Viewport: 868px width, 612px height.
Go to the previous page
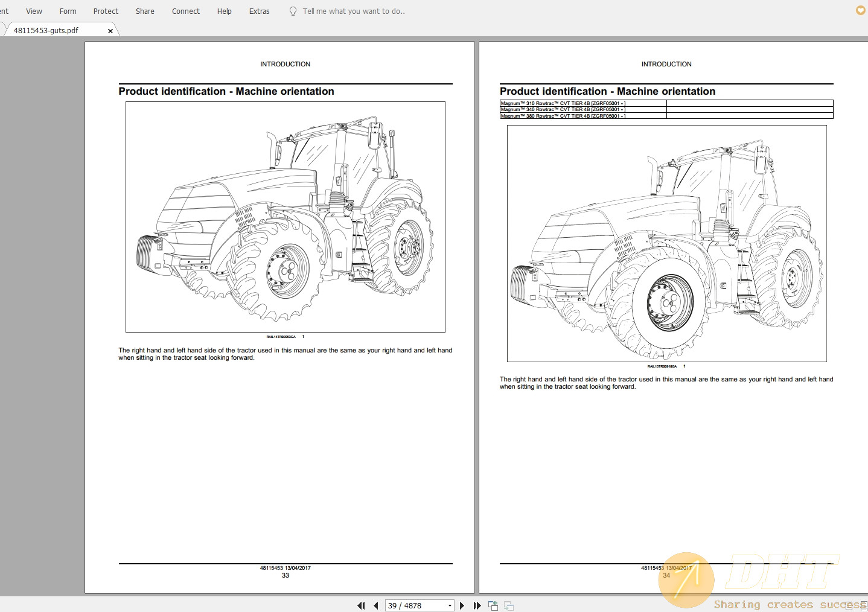coord(375,605)
